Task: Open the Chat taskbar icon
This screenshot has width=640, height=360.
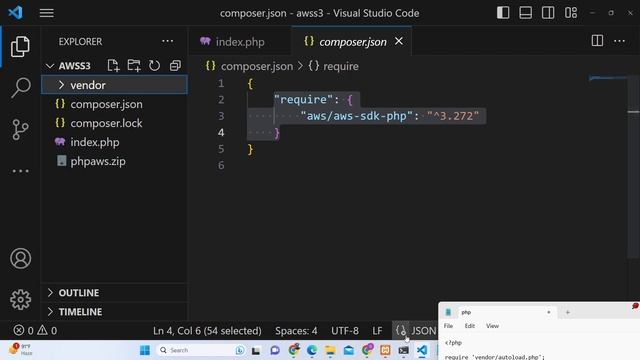Action: click(x=275, y=350)
